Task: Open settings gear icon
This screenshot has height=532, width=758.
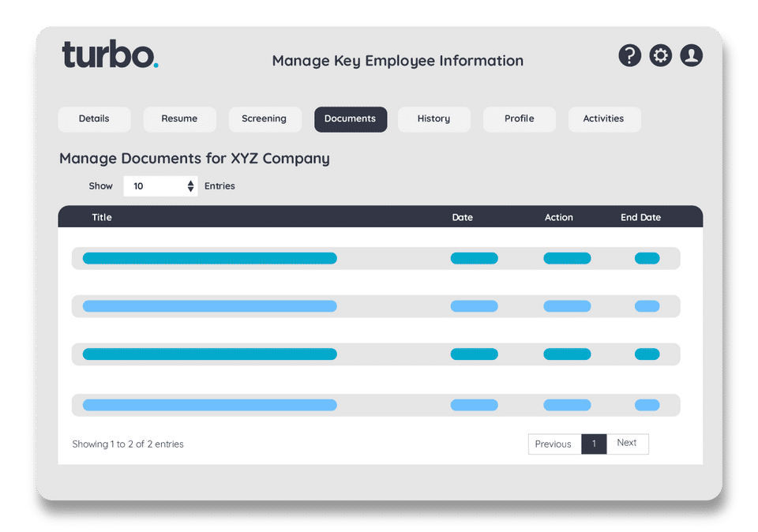Action: point(660,55)
